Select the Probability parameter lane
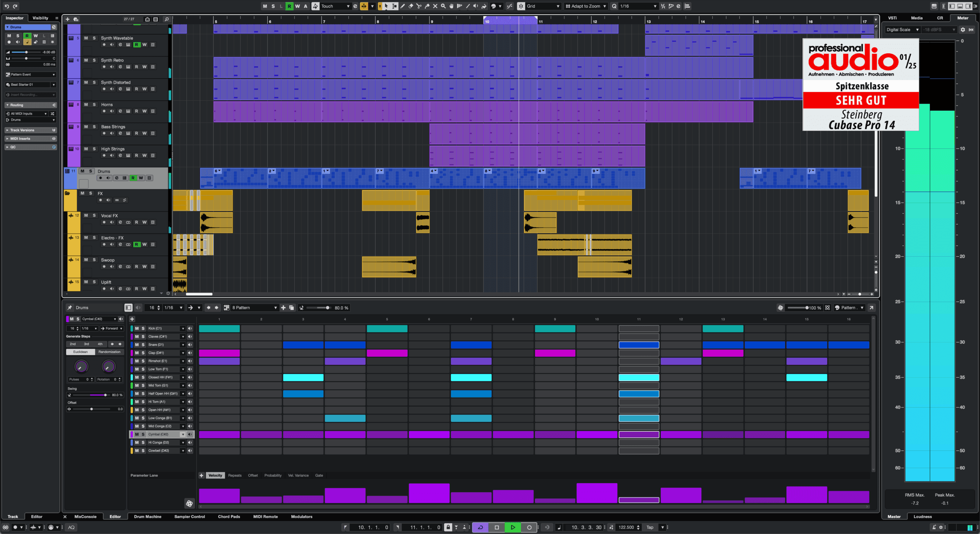Screen dimensions: 980x534 pos(273,475)
